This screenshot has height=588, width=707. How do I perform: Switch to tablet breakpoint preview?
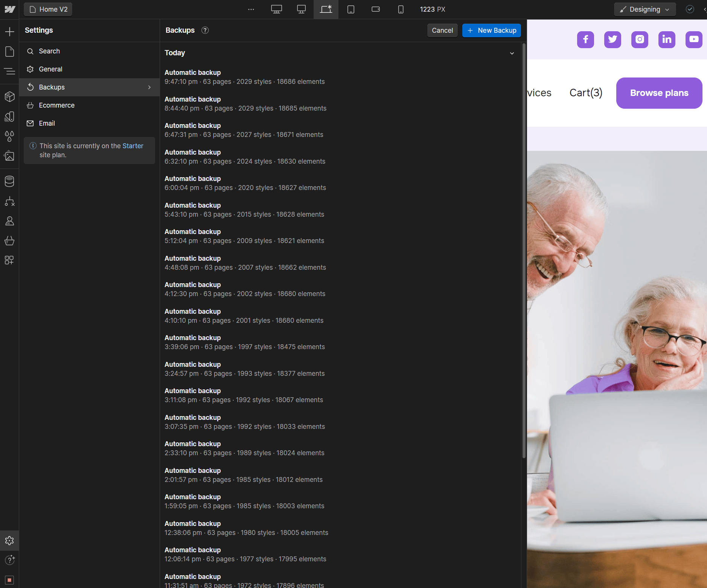pyautogui.click(x=351, y=9)
